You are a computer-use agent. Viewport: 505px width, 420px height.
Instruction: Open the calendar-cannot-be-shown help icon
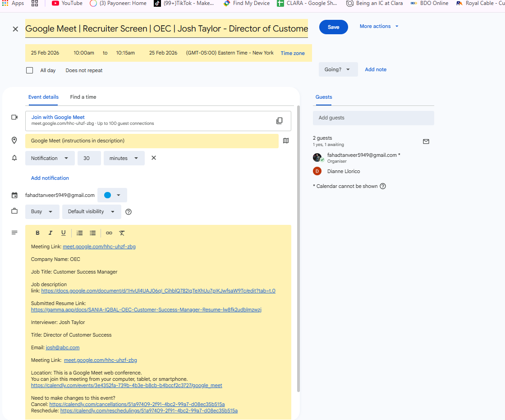tap(383, 187)
